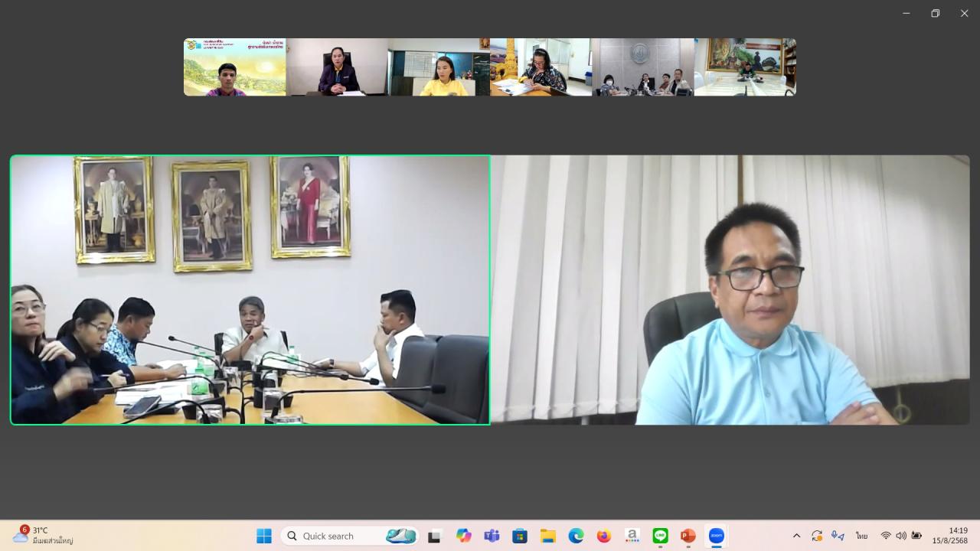Viewport: 980px width, 551px height.
Task: Select the first participant thumbnail with sunrise background
Action: tap(234, 67)
